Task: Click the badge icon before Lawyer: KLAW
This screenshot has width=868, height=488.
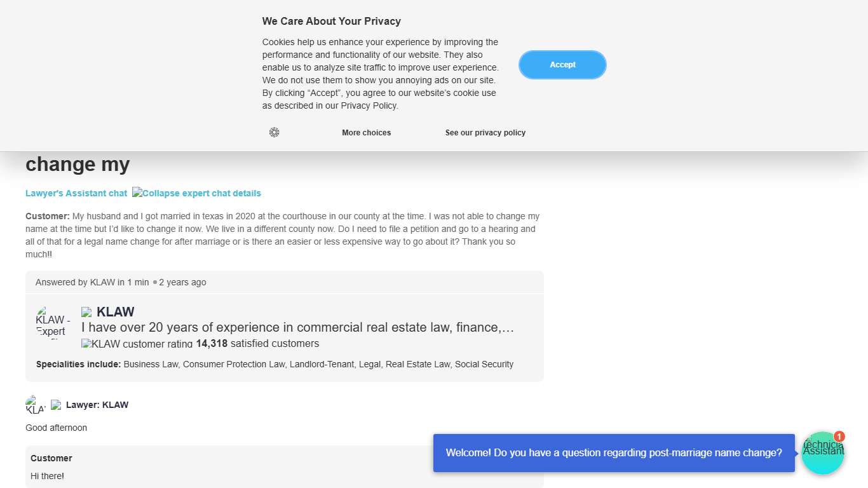Action: click(56, 405)
